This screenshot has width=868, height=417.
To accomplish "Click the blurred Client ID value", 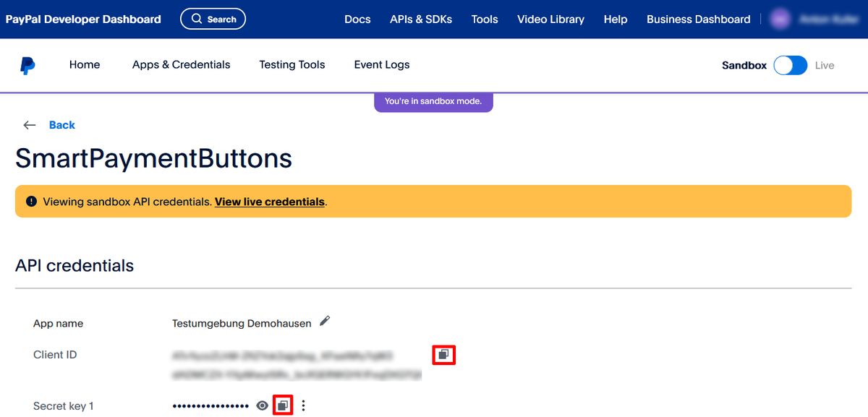I will click(x=297, y=365).
